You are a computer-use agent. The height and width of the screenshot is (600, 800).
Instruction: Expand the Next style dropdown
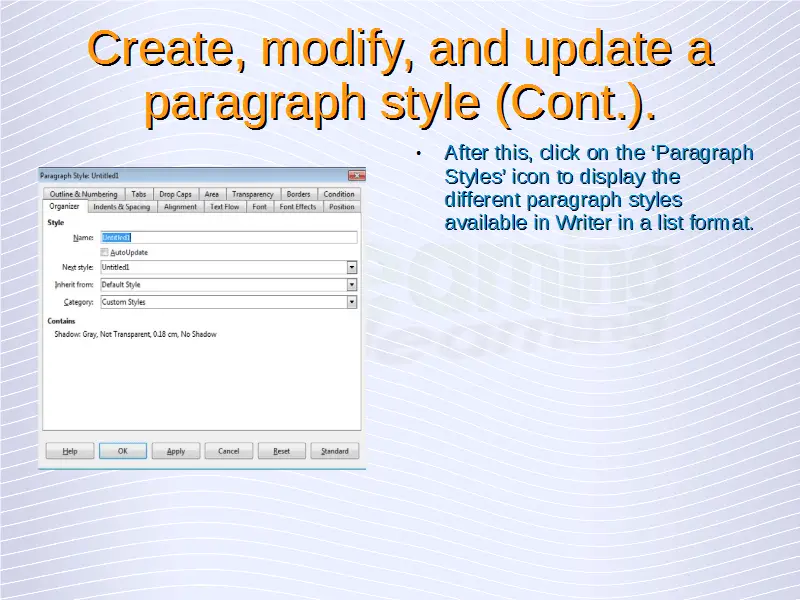click(x=352, y=268)
